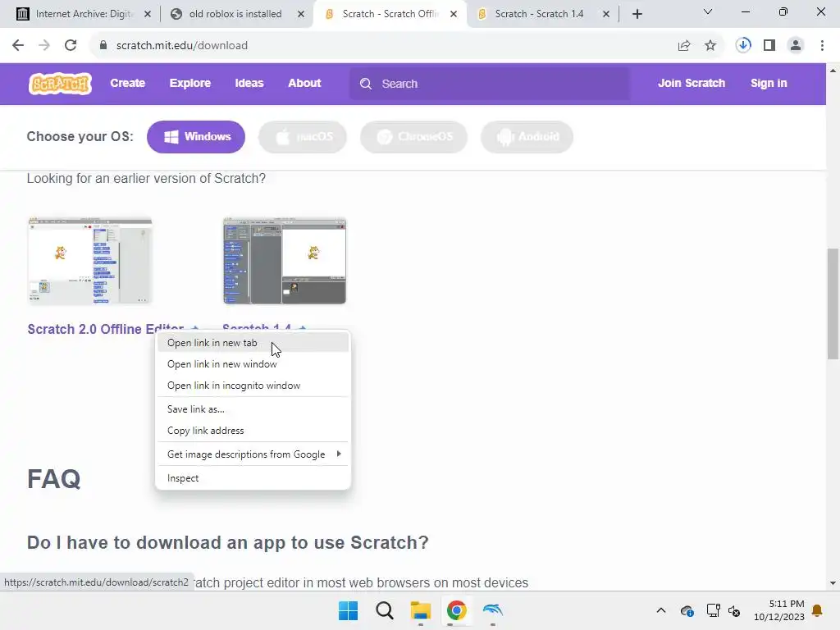
Task: Click the OneDrive cloud tray icon
Action: [x=687, y=610]
